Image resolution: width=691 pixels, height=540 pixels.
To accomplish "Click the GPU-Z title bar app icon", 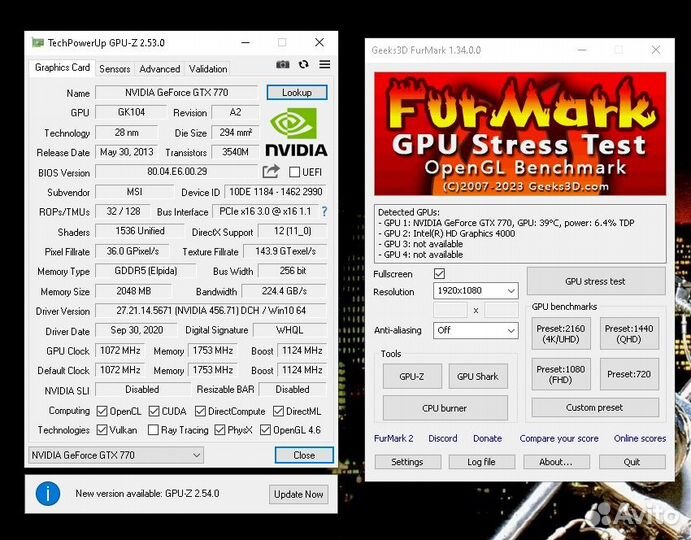I will point(38,43).
